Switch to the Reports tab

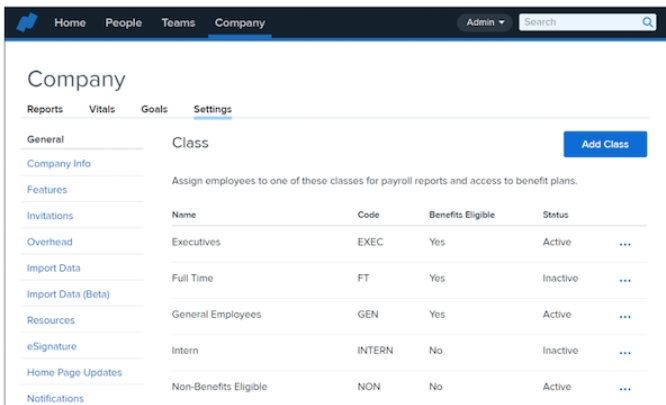tap(45, 109)
